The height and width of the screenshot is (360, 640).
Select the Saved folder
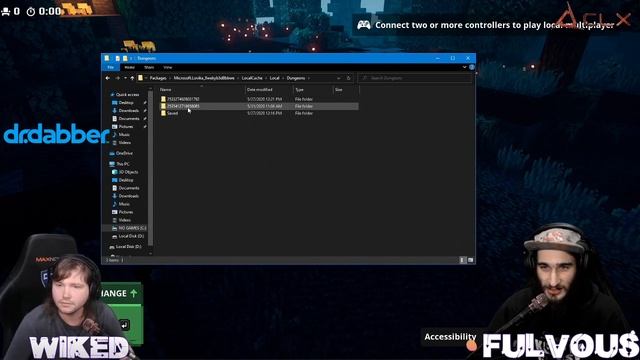[x=259, y=113]
